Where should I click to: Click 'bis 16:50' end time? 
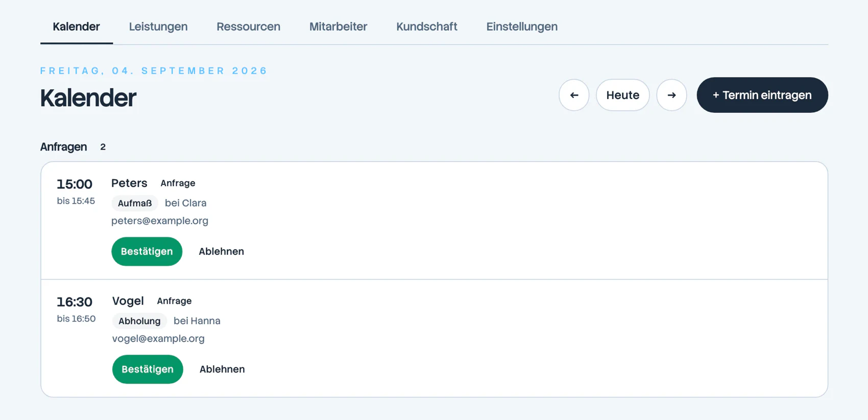76,319
